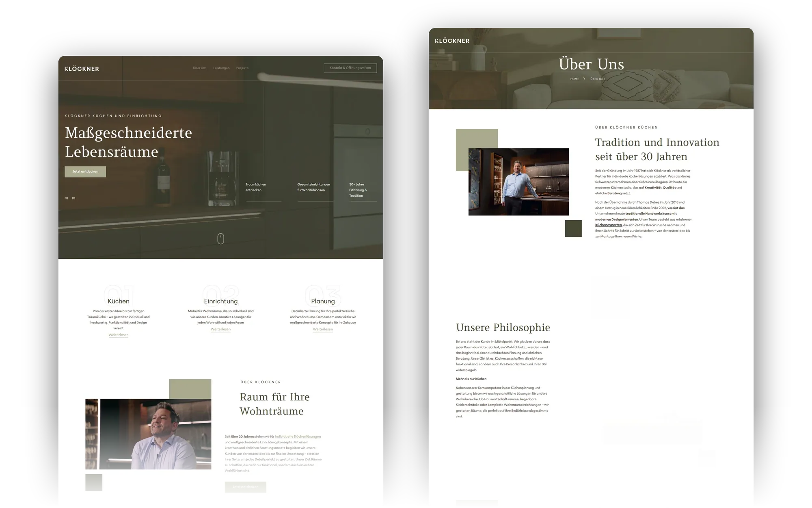Select Gesamteinrichtungen für Wohlfühloasen slide link
This screenshot has height=508, width=812.
[313, 187]
